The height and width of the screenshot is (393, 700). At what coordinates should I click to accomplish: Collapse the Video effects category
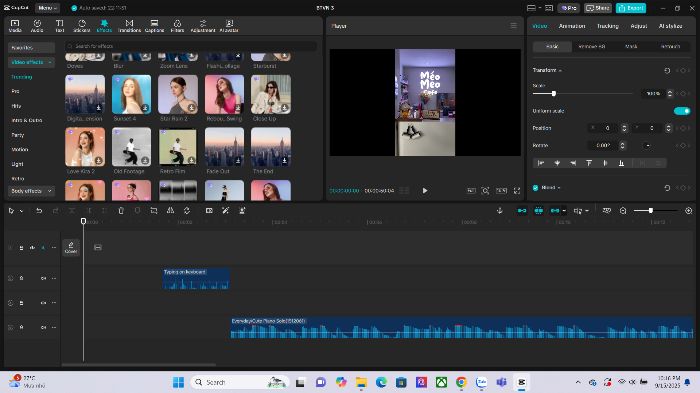coord(50,62)
